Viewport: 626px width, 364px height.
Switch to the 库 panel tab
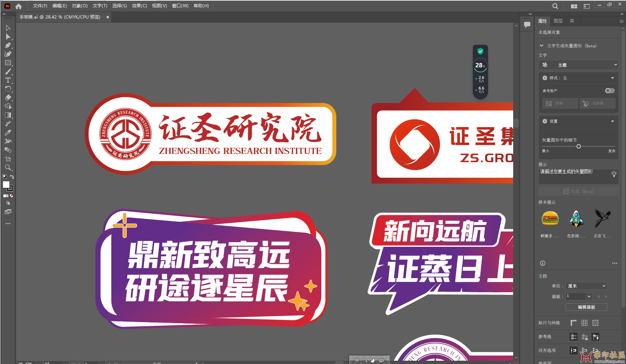pos(572,21)
